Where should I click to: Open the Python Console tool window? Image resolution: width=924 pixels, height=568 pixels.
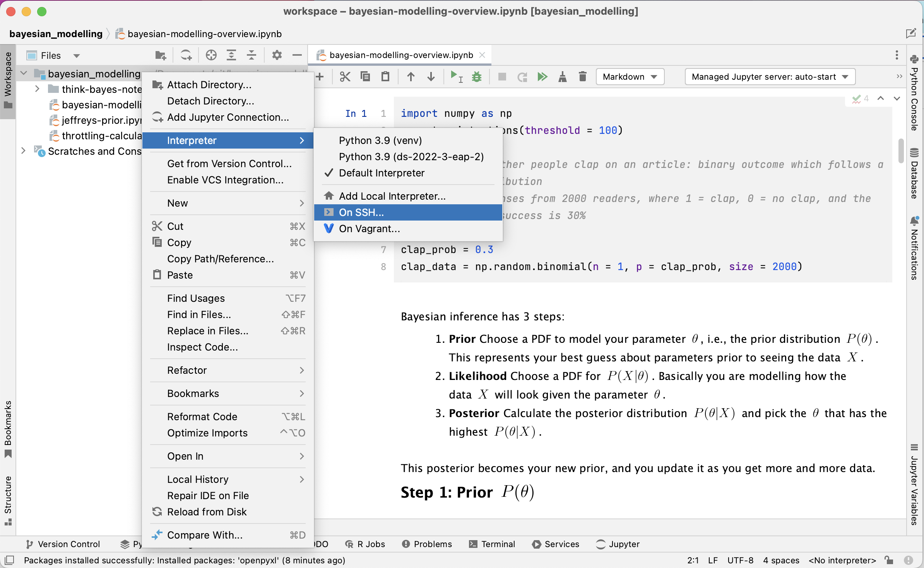[x=914, y=93]
